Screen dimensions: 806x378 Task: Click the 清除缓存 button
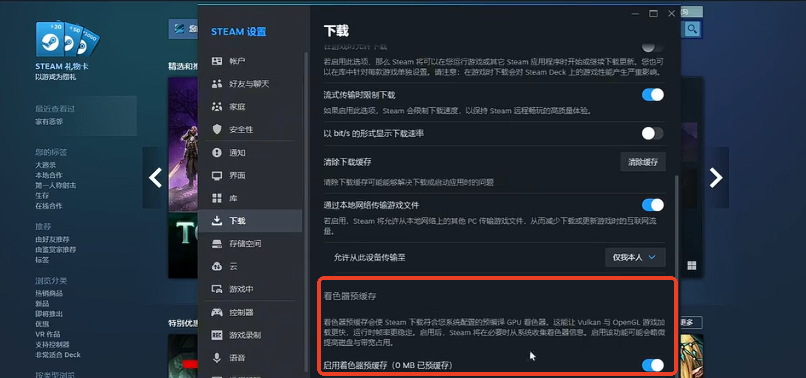pos(643,162)
